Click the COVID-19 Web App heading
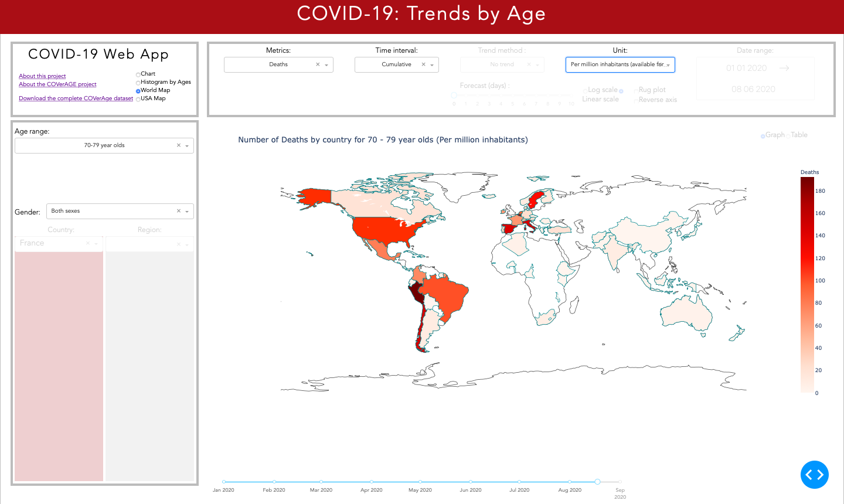 98,54
